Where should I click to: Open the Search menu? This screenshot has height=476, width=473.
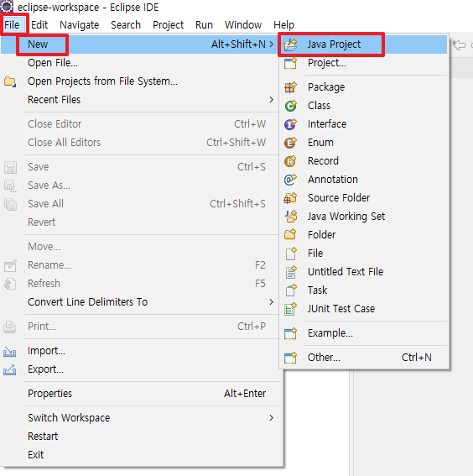(126, 25)
